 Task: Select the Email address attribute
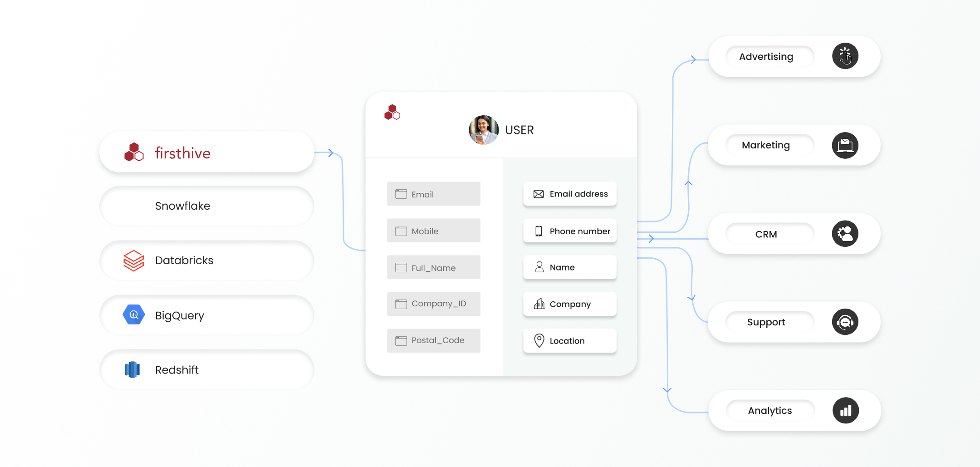[x=569, y=194]
